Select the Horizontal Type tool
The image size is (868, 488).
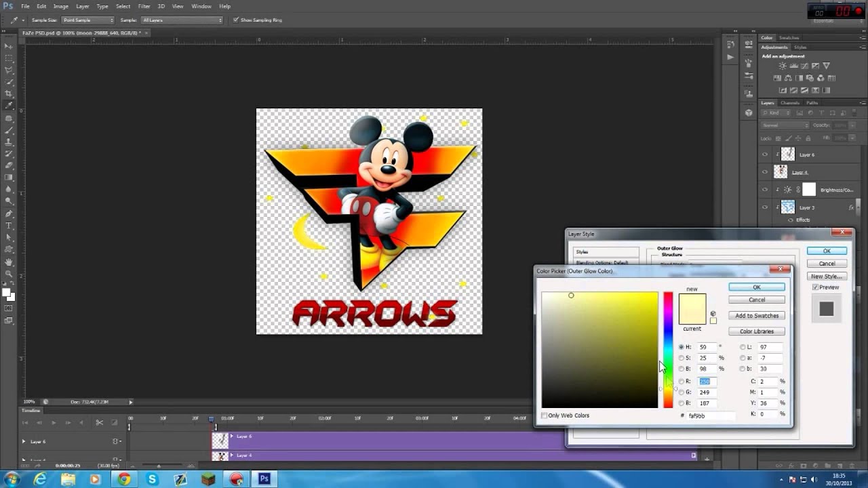pyautogui.click(x=9, y=225)
